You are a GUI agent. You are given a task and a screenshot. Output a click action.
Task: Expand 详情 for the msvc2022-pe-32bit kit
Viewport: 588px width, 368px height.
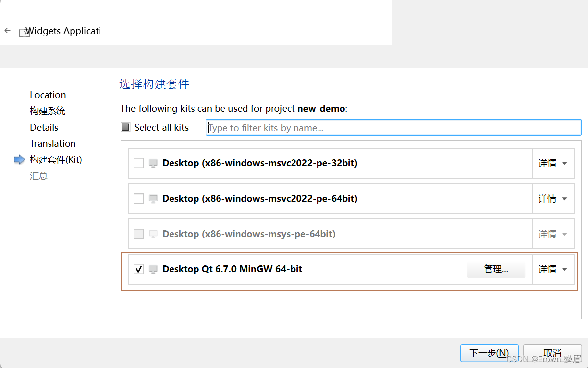click(x=553, y=163)
